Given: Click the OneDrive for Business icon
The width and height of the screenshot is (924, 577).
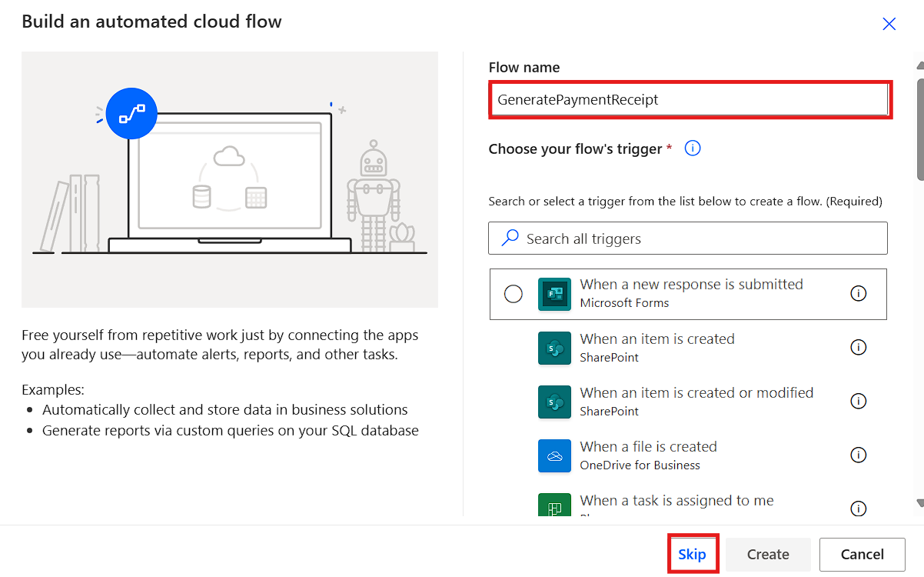Looking at the screenshot, I should coord(554,455).
